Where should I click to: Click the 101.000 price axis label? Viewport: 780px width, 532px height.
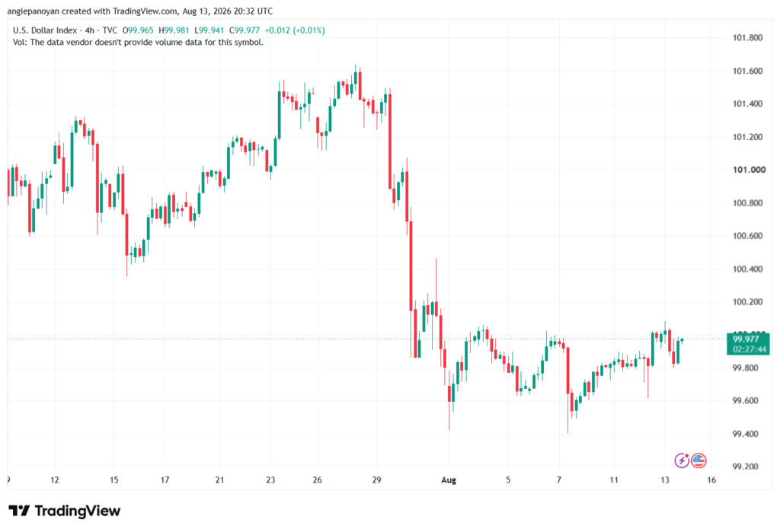pos(750,170)
